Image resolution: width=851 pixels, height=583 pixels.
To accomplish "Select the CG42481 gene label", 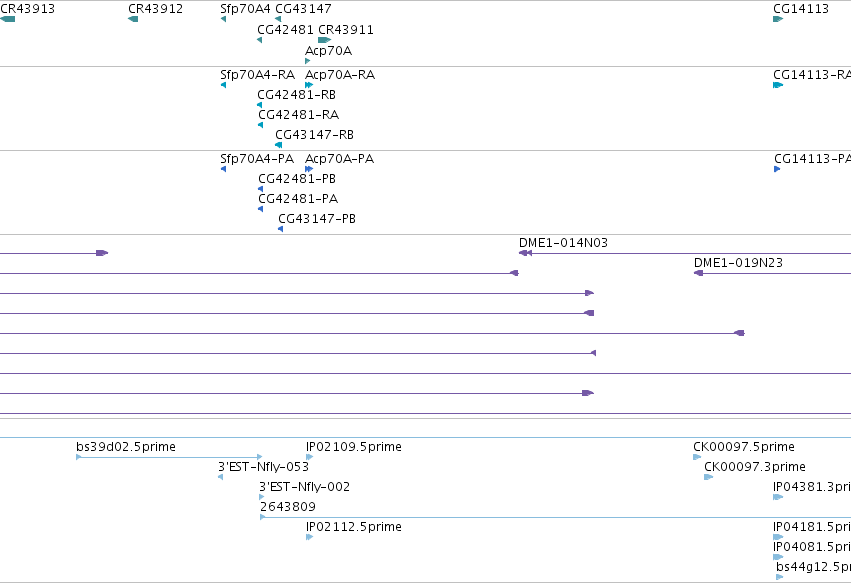I will (x=285, y=30).
